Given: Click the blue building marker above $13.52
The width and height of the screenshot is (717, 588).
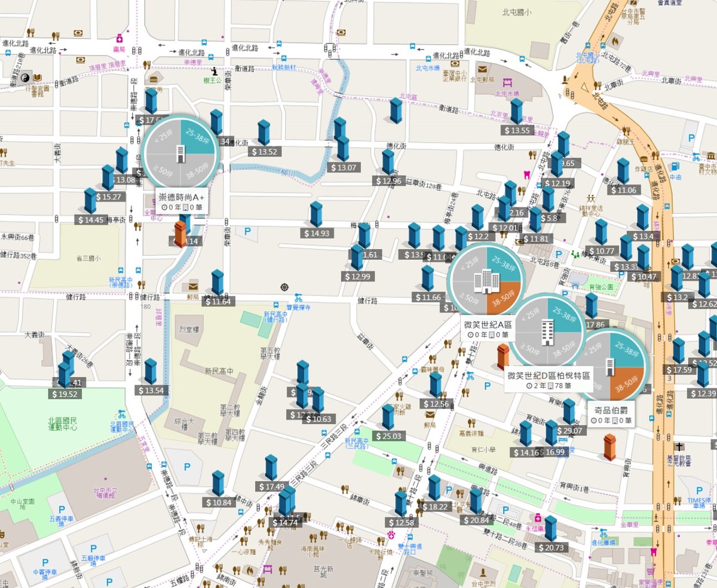Looking at the screenshot, I should [263, 133].
